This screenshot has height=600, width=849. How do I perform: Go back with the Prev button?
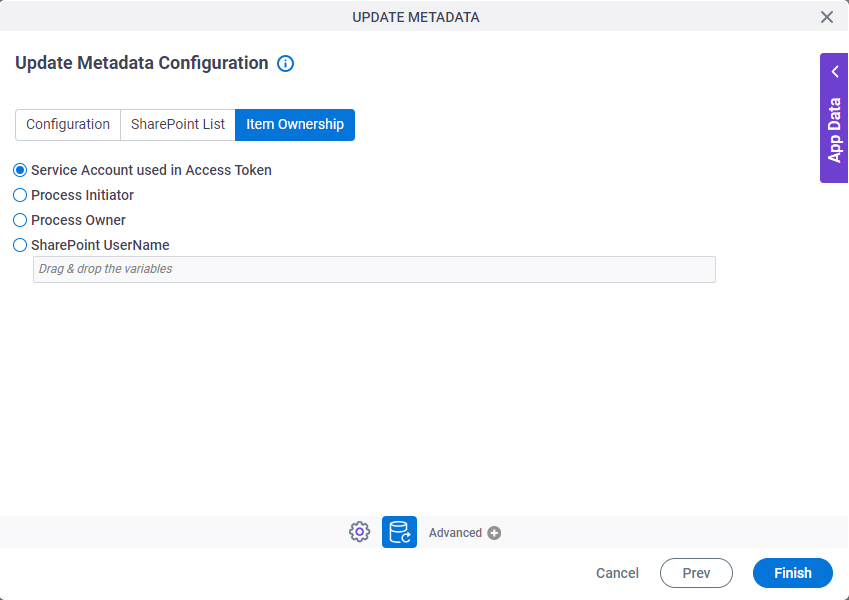pos(696,573)
